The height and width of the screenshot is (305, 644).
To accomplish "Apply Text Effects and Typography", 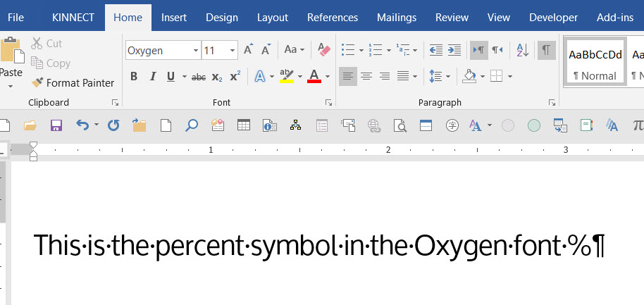I will [259, 76].
